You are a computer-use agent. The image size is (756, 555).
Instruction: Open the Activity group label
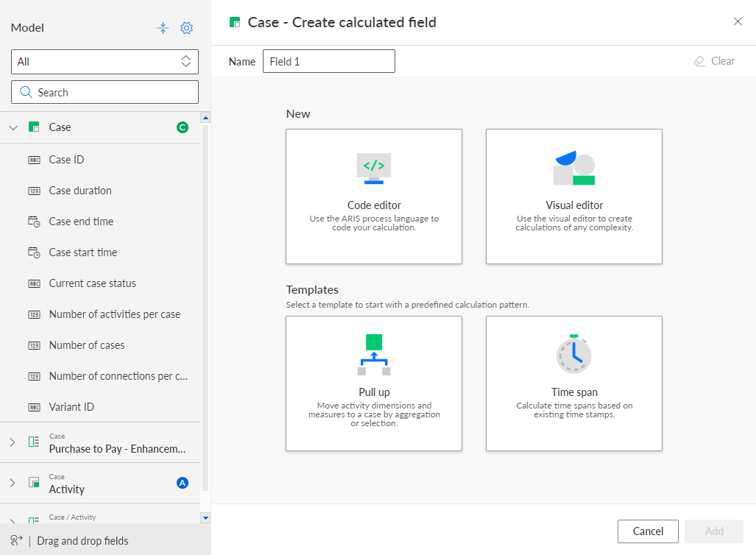(x=66, y=489)
